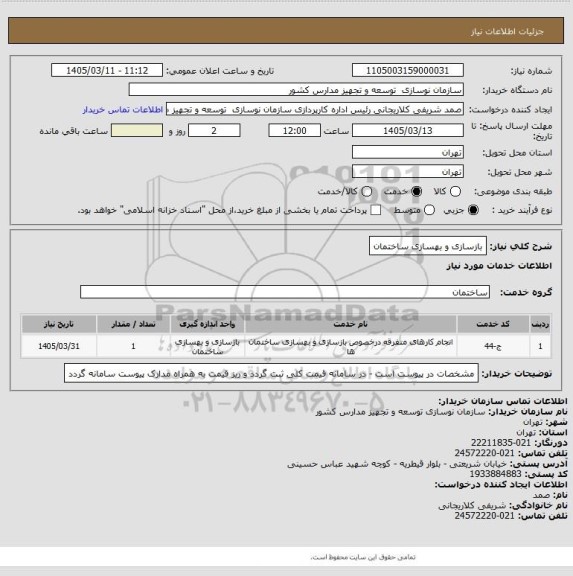The image size is (573, 576).
Task: Click the service group field ساختمان
Action: click(285, 292)
